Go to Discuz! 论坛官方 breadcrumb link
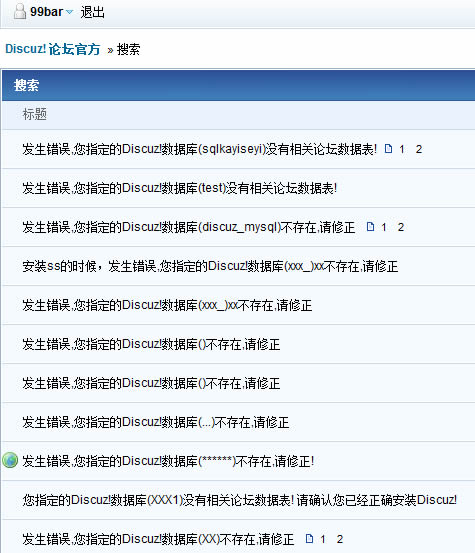This screenshot has width=475, height=553. click(x=53, y=49)
